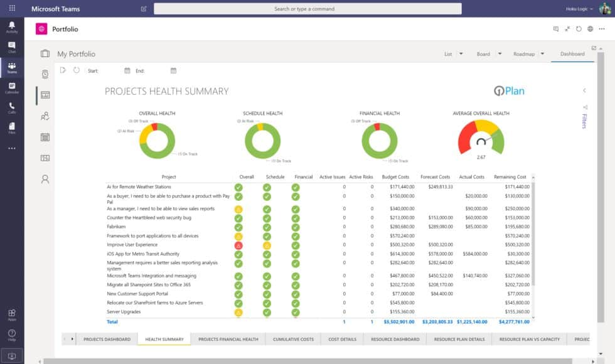Screen dimensions: 615x364
Task: Click the pink Portfolio app icon
Action: 41,29
